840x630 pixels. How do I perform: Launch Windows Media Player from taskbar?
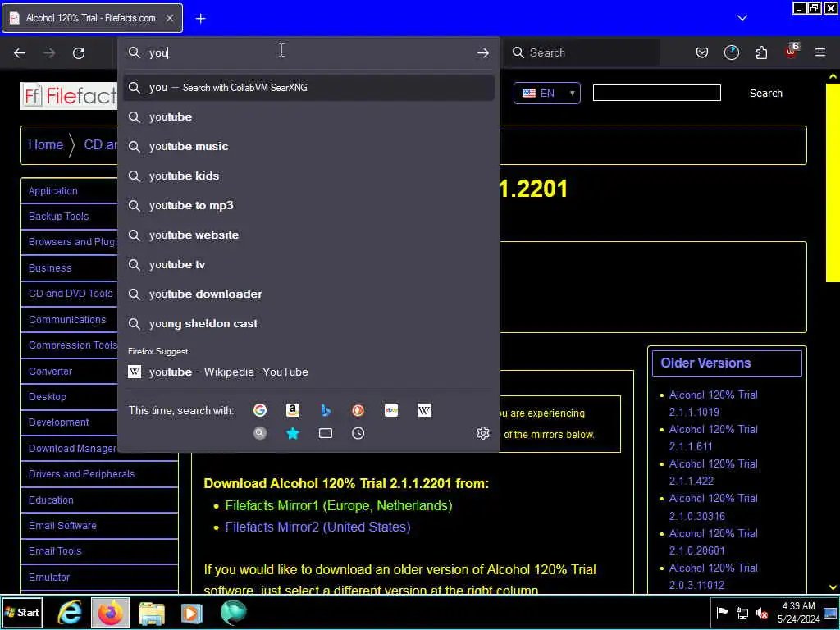pos(192,613)
